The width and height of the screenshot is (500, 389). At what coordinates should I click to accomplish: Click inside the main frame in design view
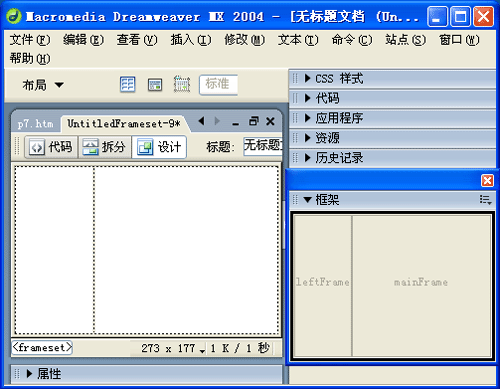(x=186, y=250)
